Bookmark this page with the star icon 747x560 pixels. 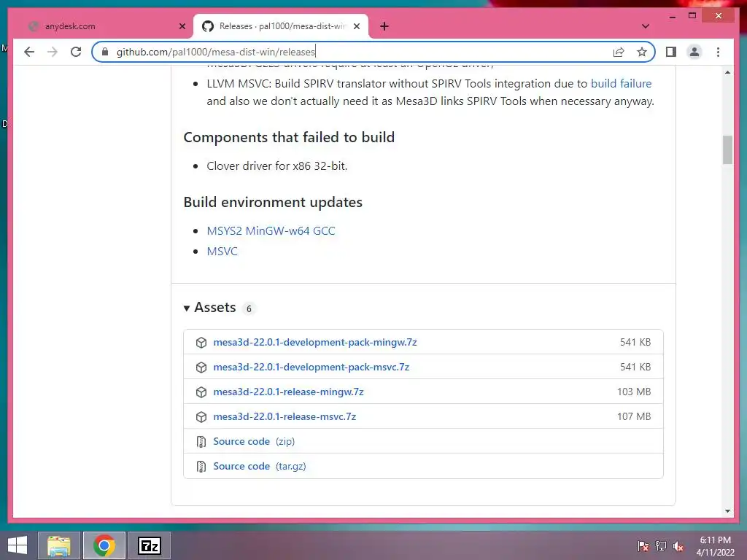click(x=642, y=52)
